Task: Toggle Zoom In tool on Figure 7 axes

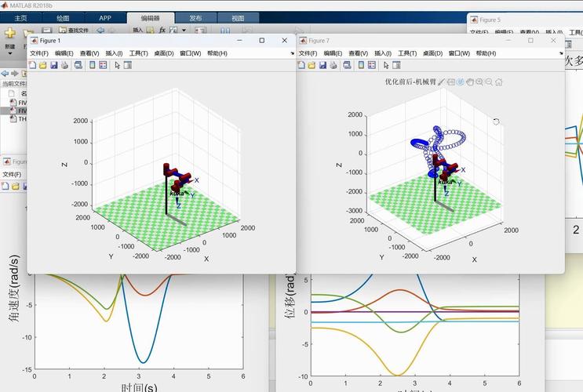Action: [479, 82]
